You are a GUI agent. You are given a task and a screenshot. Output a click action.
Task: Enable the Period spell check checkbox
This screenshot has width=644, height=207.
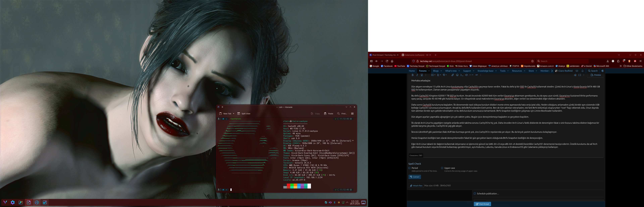point(410,168)
